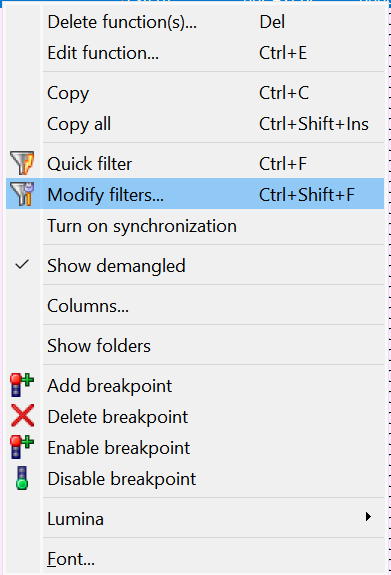Toggle the Show demangled checkmark
This screenshot has width=391, height=575.
pos(22,265)
